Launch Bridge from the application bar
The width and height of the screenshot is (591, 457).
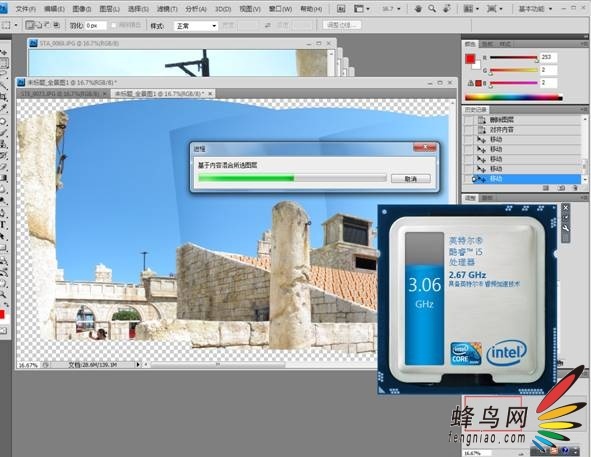pos(341,8)
